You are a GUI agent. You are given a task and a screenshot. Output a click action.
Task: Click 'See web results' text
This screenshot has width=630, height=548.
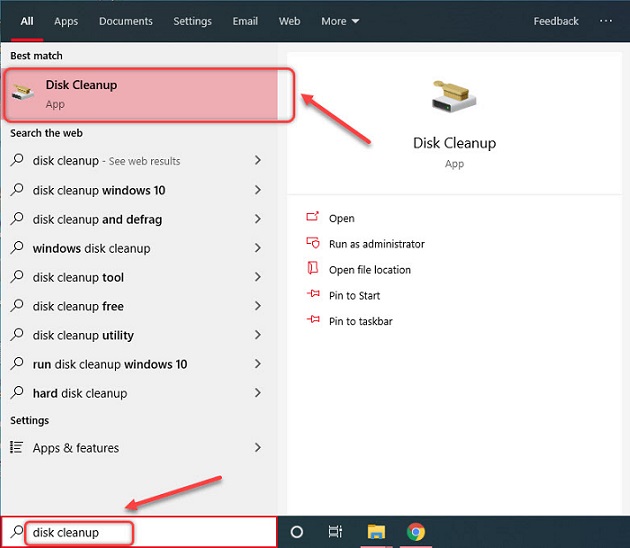tap(144, 161)
